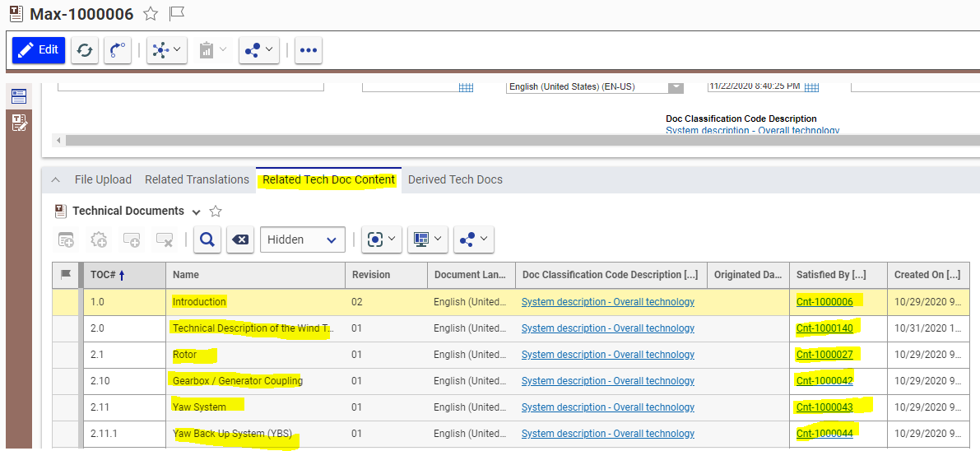The height and width of the screenshot is (451, 980).
Task: Click the left arrow of horizontal scrollbar
Action: 59,140
